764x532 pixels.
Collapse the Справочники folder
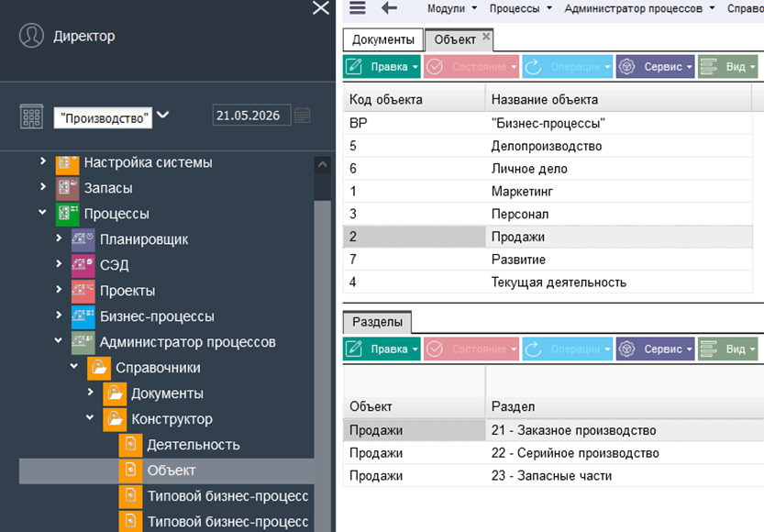(x=74, y=366)
